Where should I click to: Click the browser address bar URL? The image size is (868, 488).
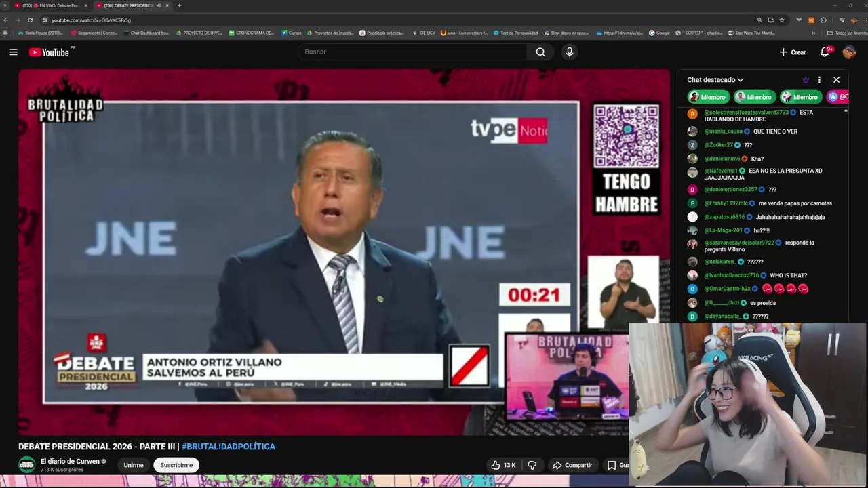[x=92, y=20]
